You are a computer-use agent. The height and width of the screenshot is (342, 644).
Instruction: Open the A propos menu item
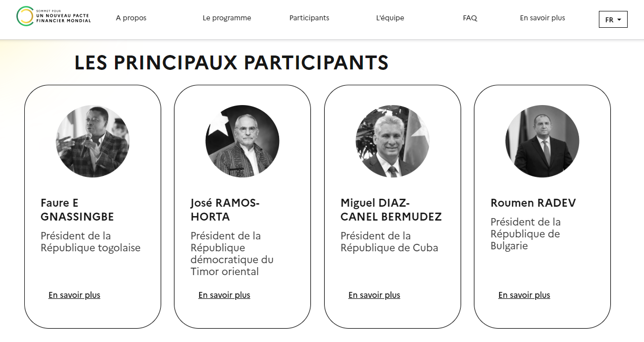(x=131, y=18)
